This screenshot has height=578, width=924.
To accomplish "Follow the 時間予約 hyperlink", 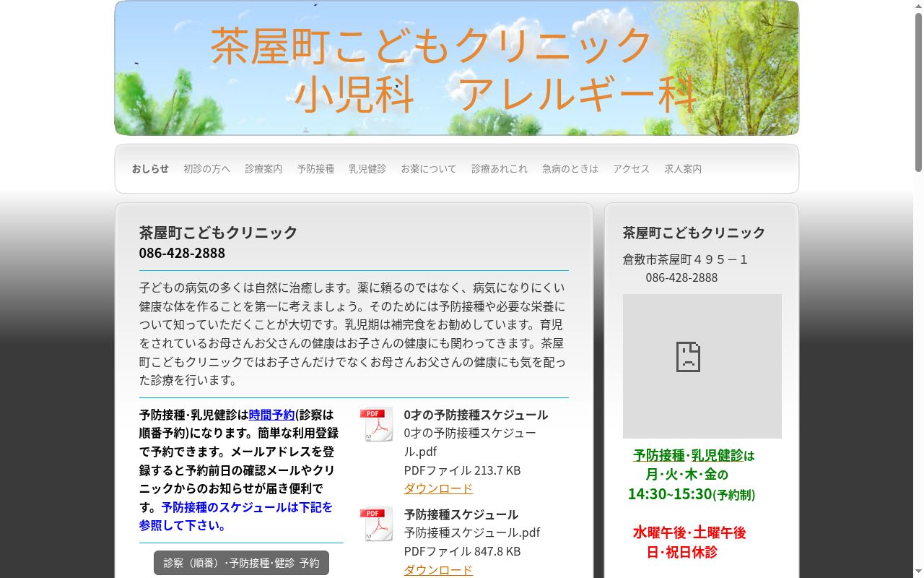I will pyautogui.click(x=272, y=415).
